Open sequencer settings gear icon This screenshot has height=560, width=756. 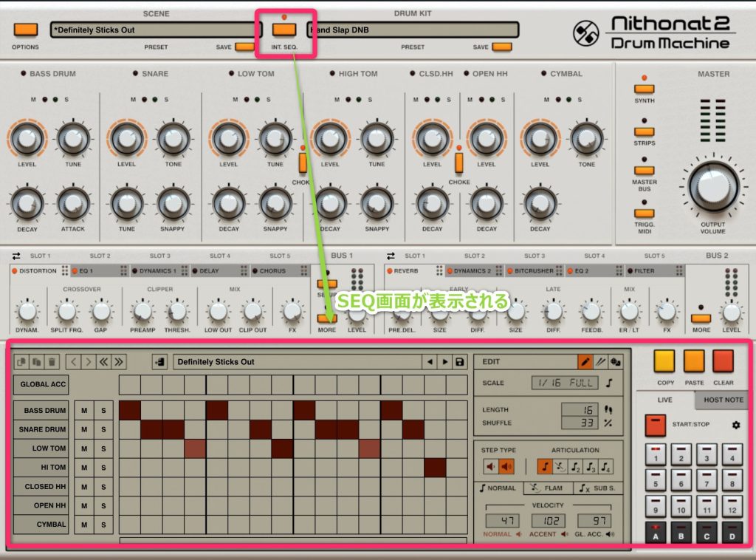[735, 426]
